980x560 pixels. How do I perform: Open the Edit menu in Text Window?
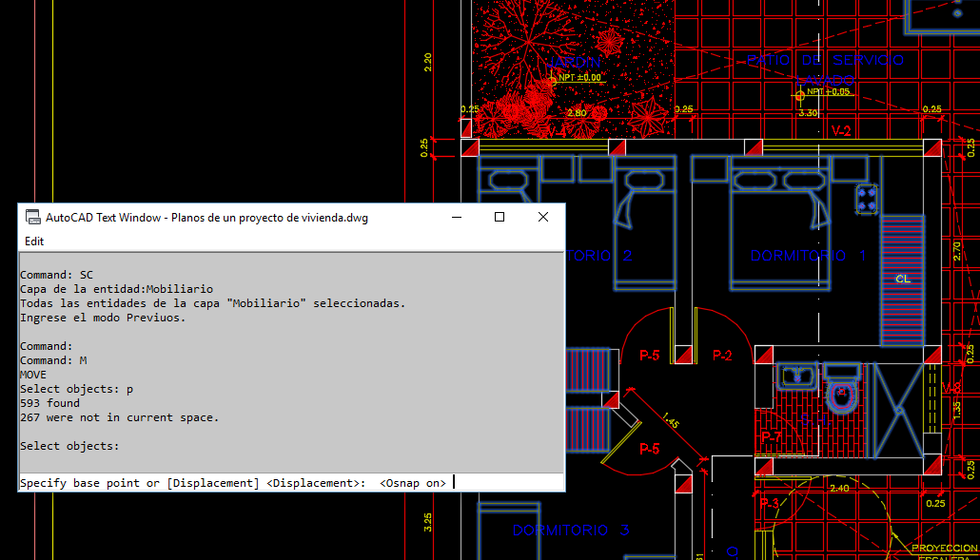(34, 241)
